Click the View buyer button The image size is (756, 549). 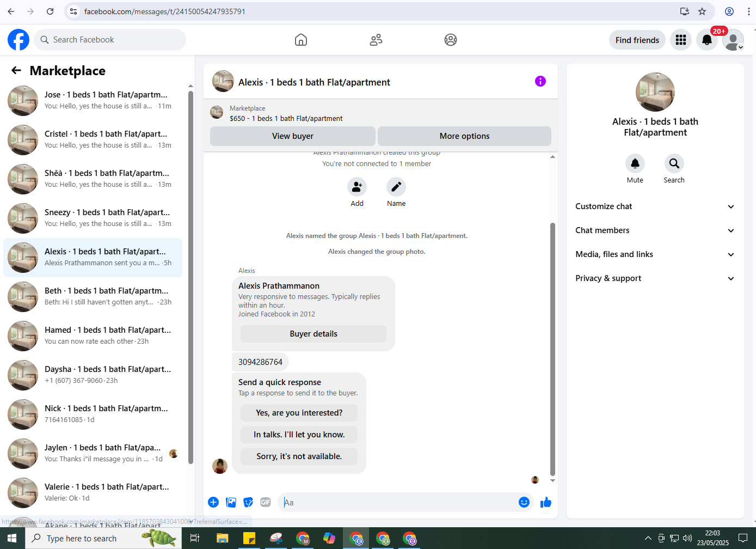point(293,136)
